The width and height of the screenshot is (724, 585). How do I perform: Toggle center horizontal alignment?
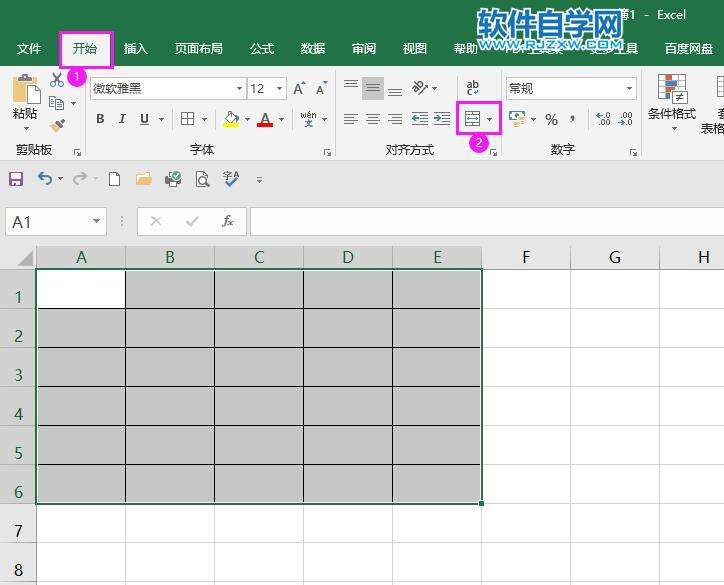372,119
